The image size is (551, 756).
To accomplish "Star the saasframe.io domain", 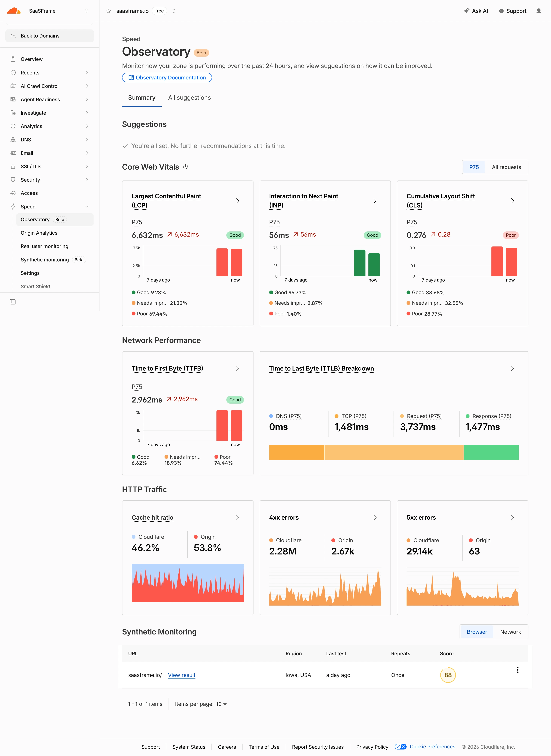I will coord(108,11).
